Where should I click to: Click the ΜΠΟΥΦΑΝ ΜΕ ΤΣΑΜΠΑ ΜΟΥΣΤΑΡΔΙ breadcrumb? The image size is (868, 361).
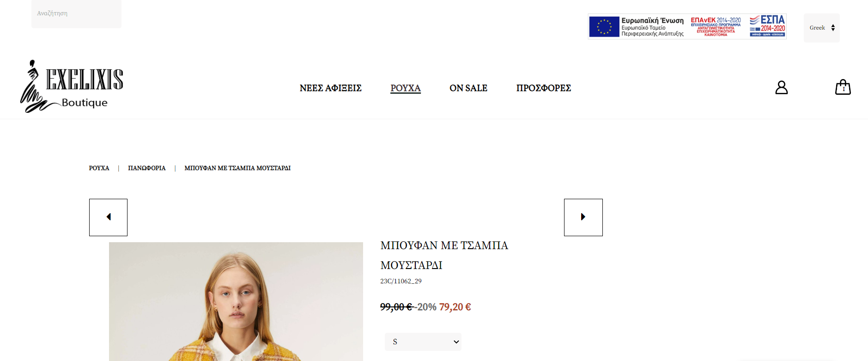237,168
